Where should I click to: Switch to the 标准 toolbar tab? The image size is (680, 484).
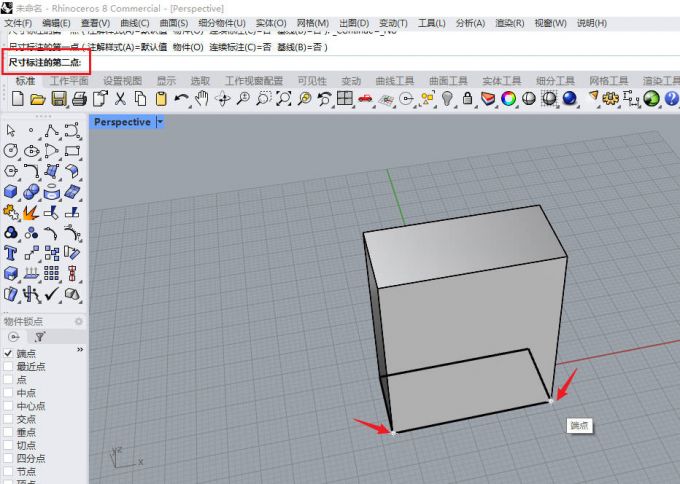point(25,81)
